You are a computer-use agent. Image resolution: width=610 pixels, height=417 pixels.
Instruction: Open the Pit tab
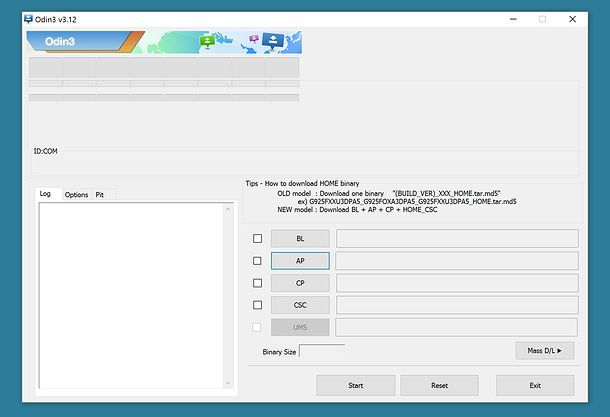pyautogui.click(x=100, y=194)
